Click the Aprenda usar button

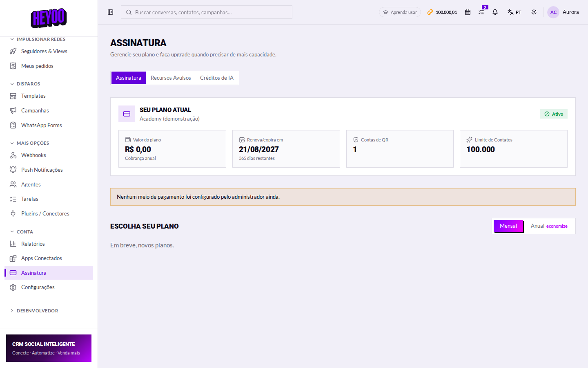pos(400,12)
